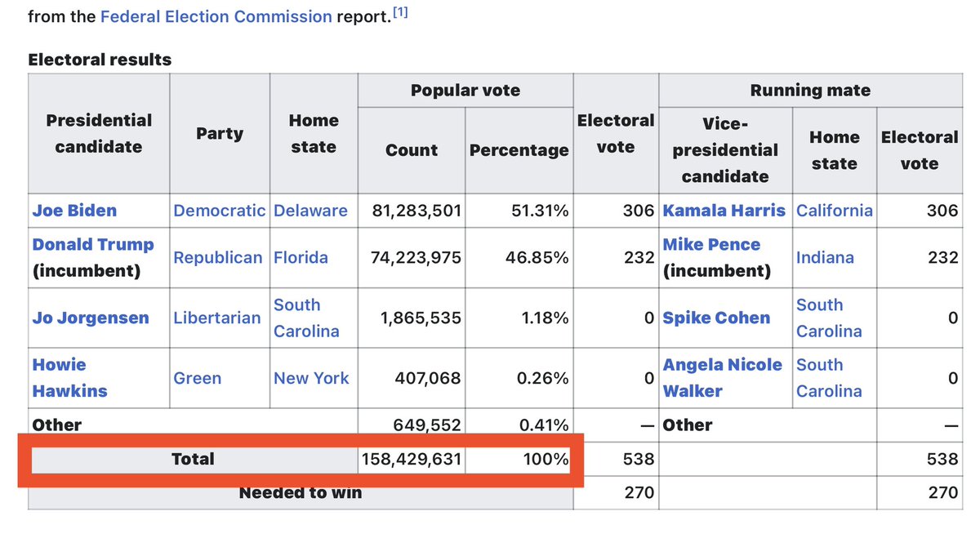Viewport: 980px width, 538px height.
Task: Click the Jo Jorgensen link
Action: click(91, 318)
